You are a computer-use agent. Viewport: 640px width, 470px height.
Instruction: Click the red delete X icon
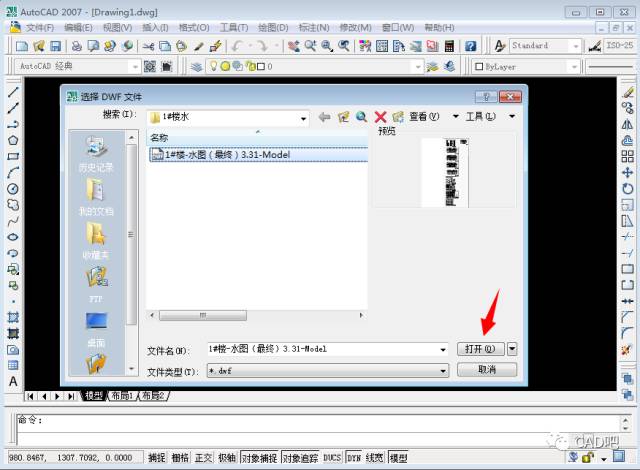pos(380,117)
